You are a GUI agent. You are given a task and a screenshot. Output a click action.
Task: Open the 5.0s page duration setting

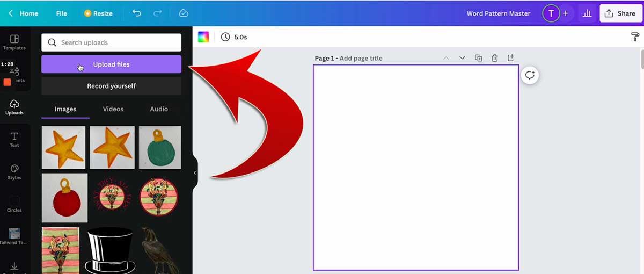click(234, 37)
